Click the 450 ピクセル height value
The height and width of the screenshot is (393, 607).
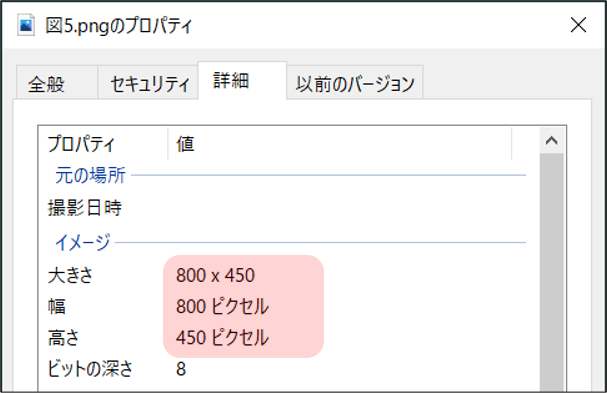(222, 338)
